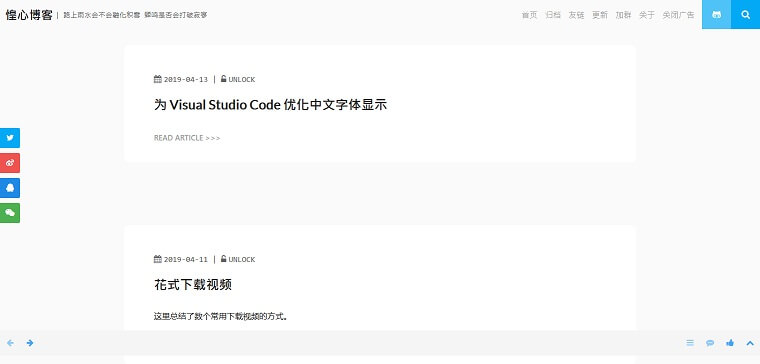Share via the Twitter sidebar icon
This screenshot has height=364, width=760.
click(10, 138)
